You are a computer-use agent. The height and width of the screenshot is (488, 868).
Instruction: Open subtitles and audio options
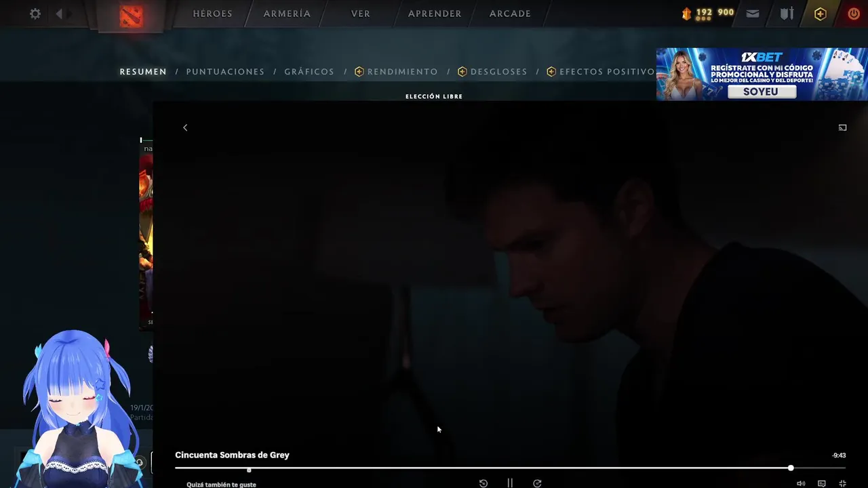pos(822,483)
